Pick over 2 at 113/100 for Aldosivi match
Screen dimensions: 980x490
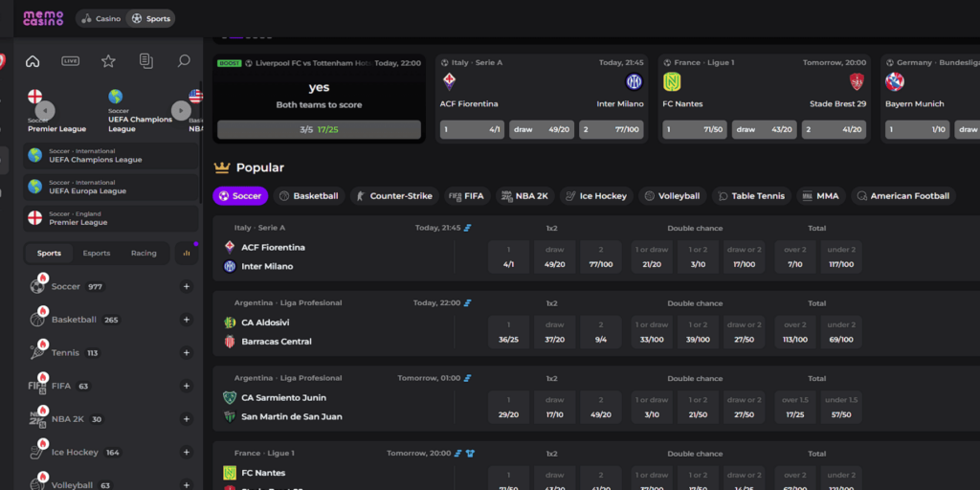point(795,332)
